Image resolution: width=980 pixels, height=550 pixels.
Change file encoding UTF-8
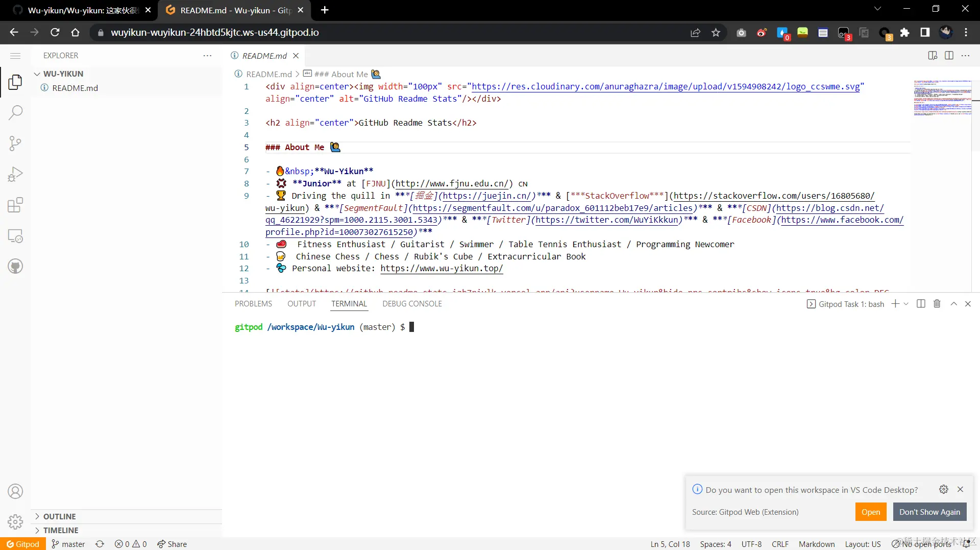pyautogui.click(x=751, y=544)
